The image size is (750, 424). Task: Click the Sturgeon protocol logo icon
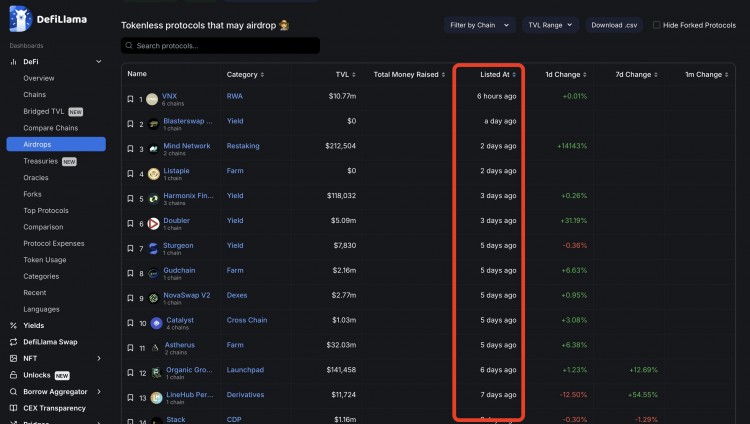click(153, 247)
